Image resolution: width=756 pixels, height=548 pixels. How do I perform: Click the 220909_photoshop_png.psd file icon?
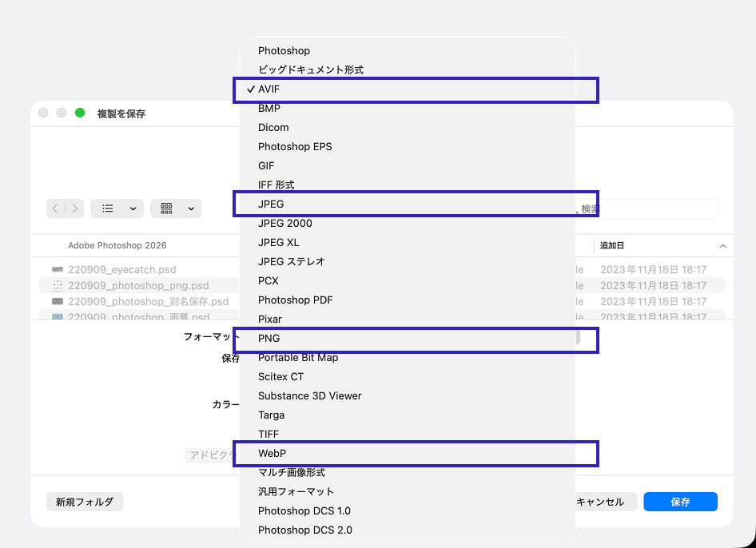pyautogui.click(x=57, y=285)
